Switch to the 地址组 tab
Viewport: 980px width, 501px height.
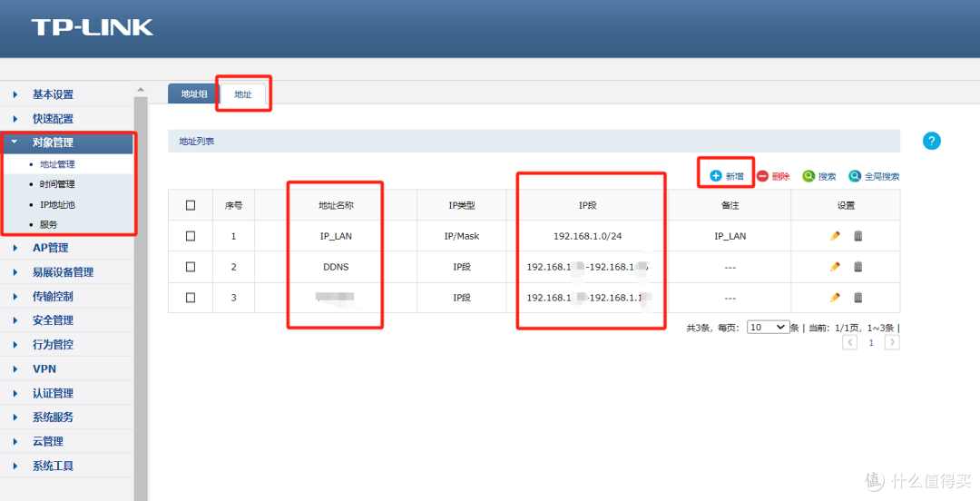[x=194, y=93]
